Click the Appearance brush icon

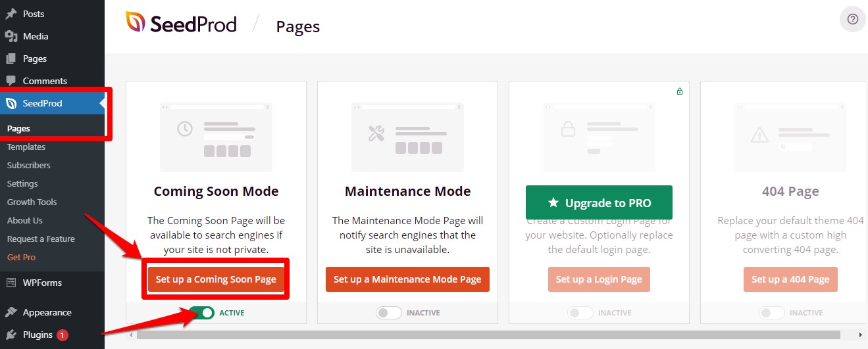11,312
